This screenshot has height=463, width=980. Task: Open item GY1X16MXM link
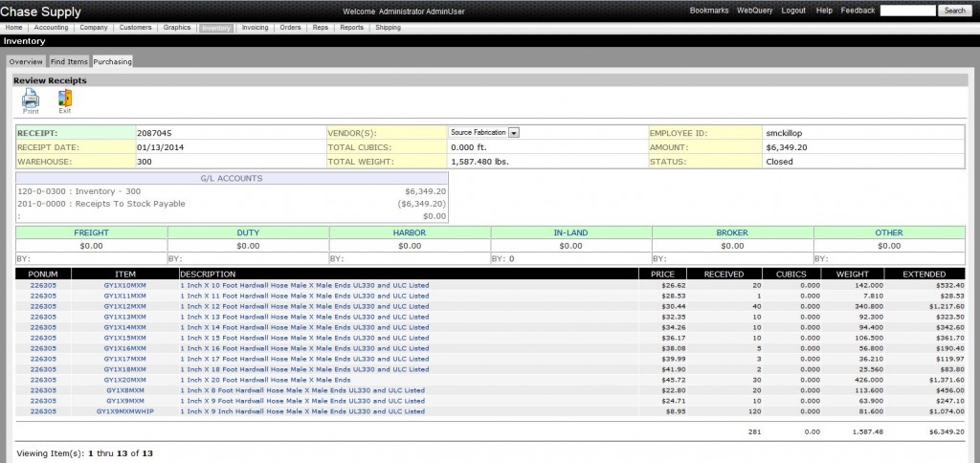[x=125, y=348]
